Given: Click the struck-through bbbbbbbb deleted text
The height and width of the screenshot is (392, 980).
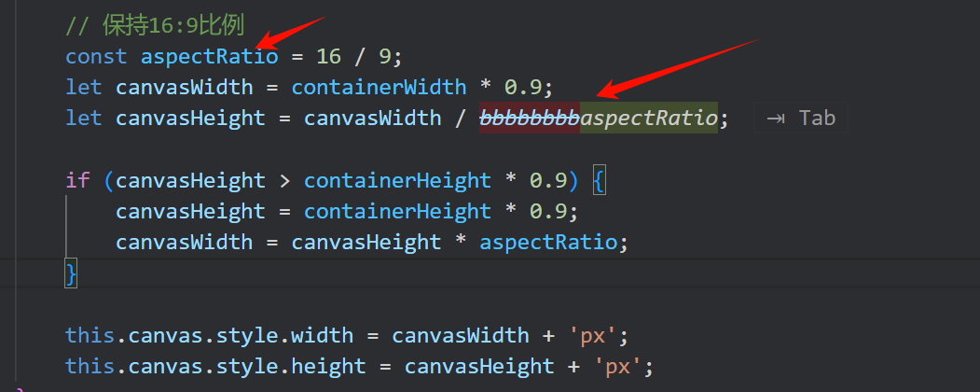Looking at the screenshot, I should click(x=529, y=119).
